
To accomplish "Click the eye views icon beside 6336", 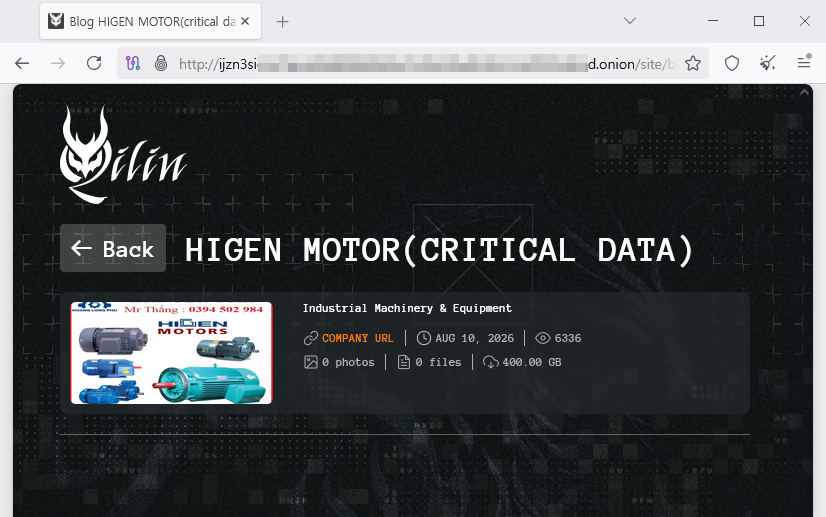I will point(543,338).
